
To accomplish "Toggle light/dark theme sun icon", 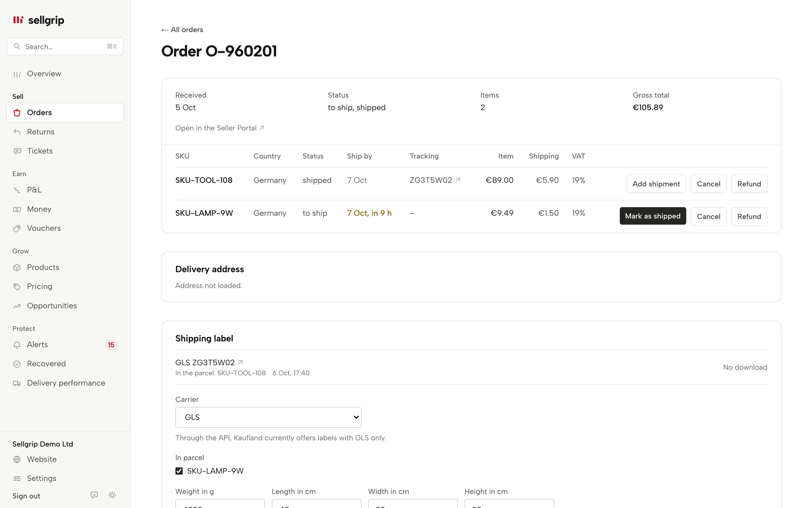I will [x=112, y=495].
